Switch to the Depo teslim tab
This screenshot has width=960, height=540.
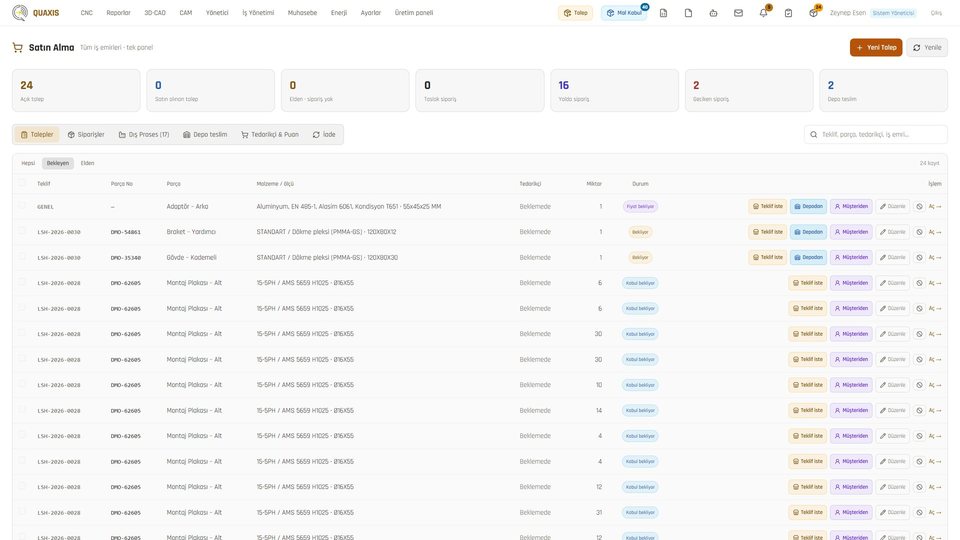(x=205, y=135)
